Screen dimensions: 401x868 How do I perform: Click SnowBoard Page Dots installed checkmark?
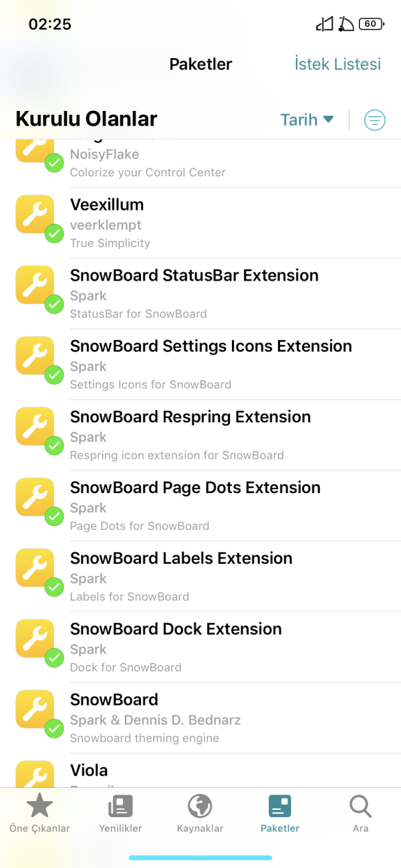coord(54,517)
